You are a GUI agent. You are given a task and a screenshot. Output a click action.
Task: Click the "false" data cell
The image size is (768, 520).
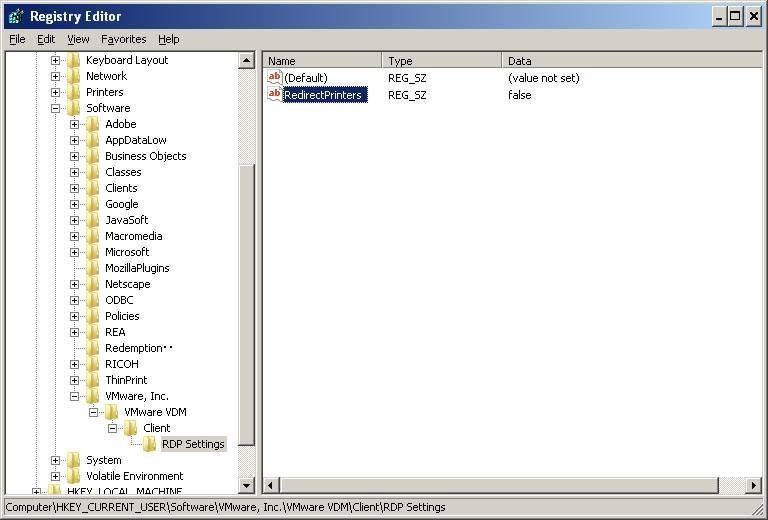[x=520, y=95]
